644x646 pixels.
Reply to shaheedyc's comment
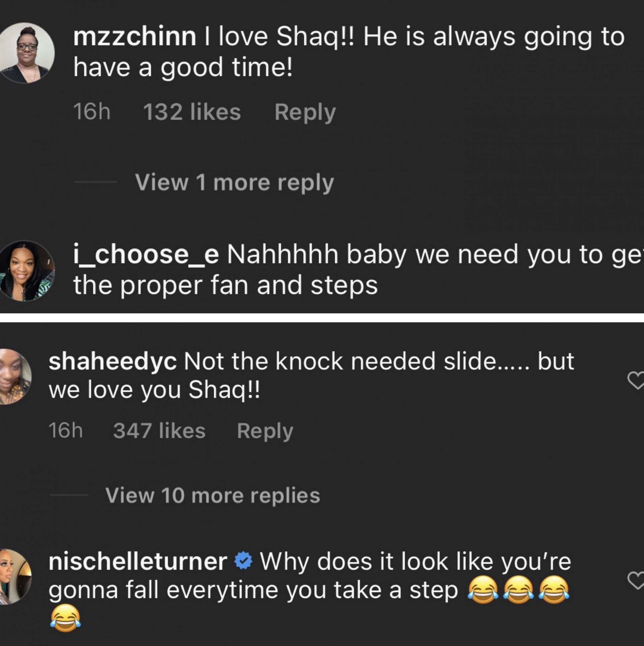[265, 431]
